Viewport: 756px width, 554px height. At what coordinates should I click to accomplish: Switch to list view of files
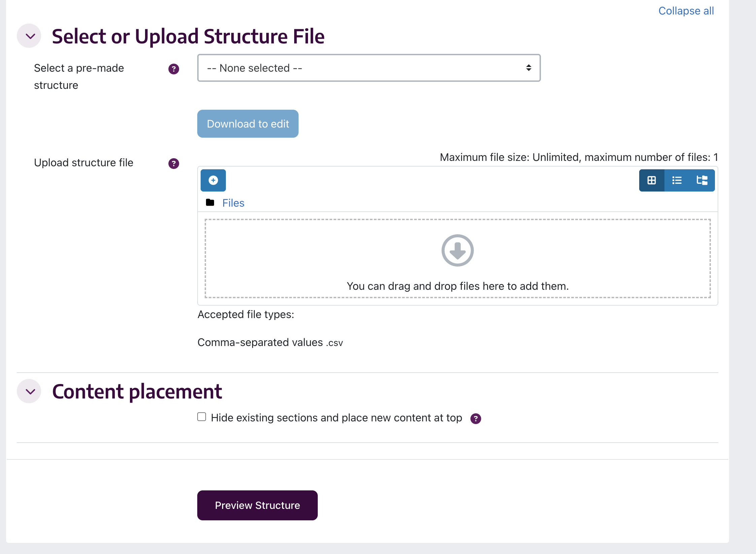(677, 180)
